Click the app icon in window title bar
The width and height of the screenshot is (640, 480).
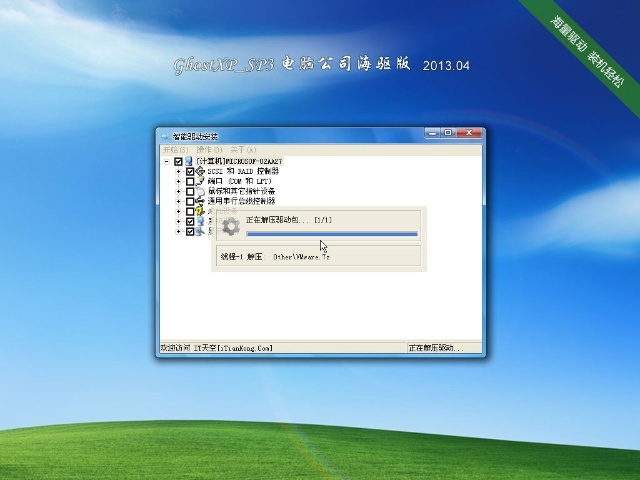(x=165, y=136)
